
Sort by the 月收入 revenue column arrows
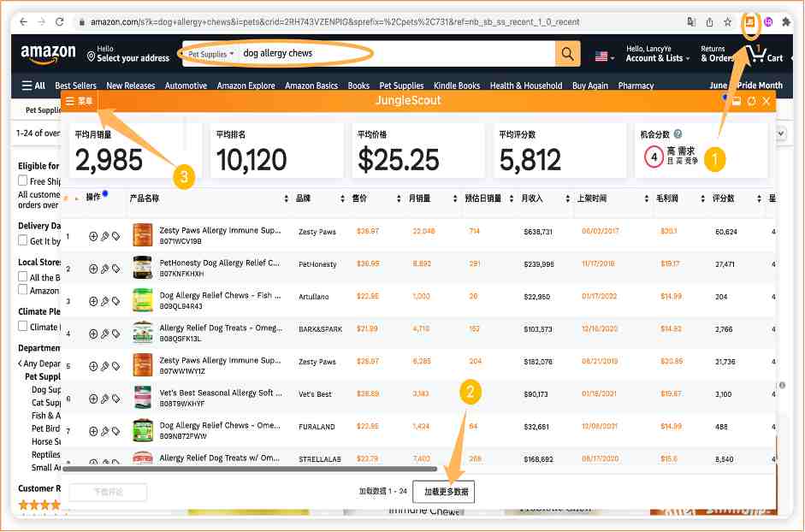[567, 198]
